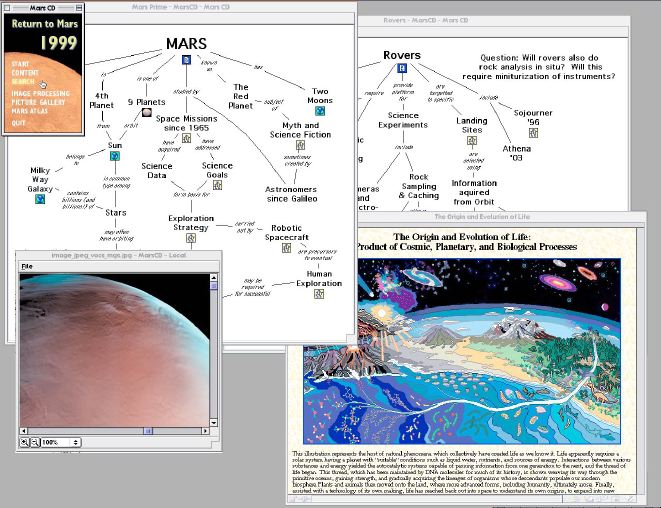
Task: Open the 100% zoom level dropdown
Action: click(x=62, y=441)
